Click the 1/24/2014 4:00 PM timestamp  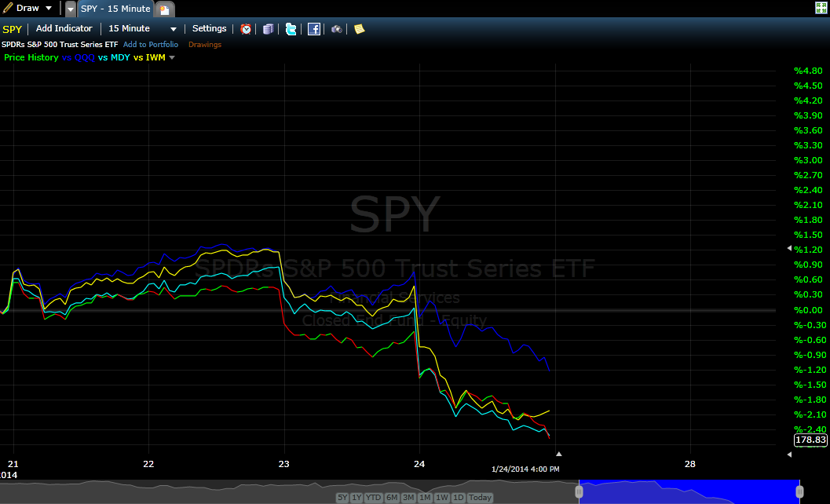(525, 469)
